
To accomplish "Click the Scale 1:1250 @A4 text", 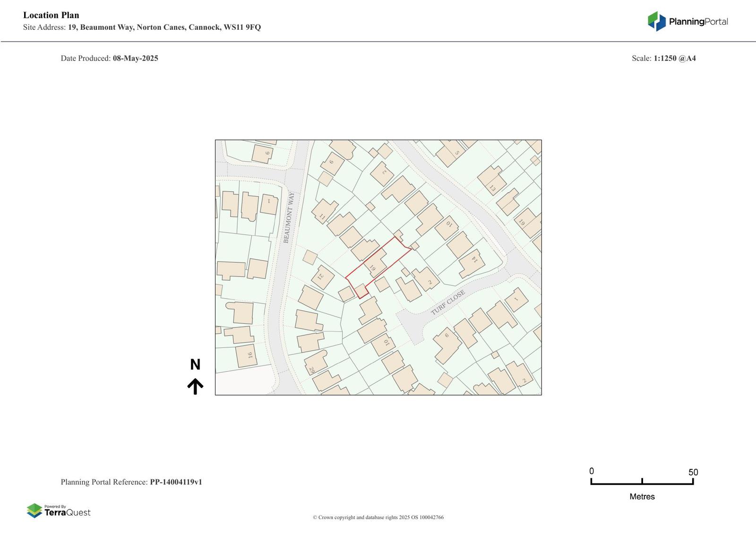I will [x=663, y=59].
